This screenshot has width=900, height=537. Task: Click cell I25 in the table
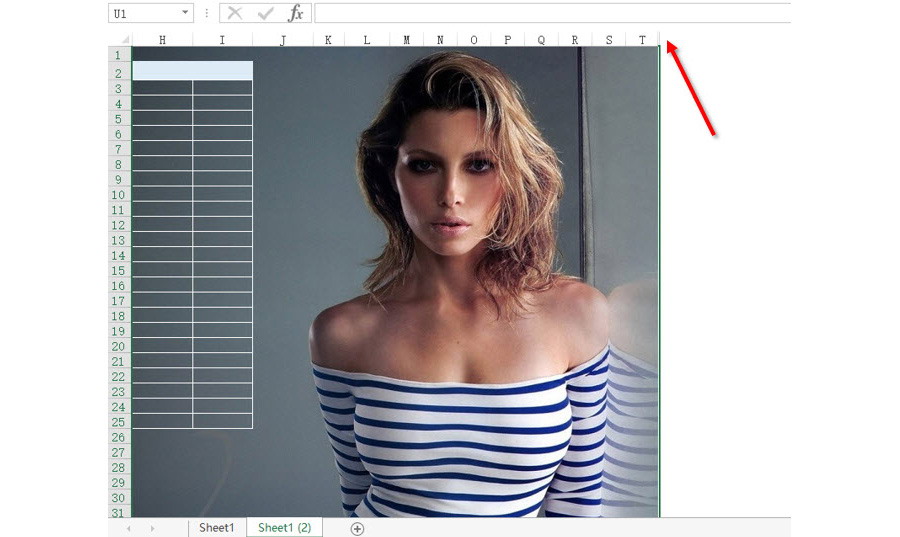click(223, 421)
